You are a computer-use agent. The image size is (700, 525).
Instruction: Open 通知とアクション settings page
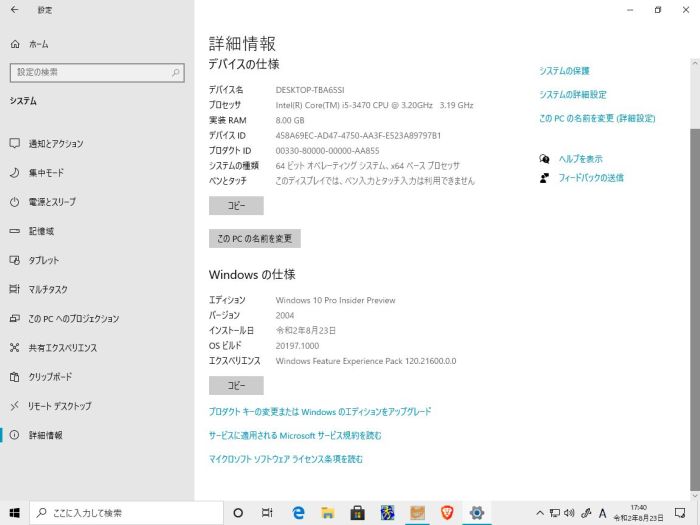56,143
